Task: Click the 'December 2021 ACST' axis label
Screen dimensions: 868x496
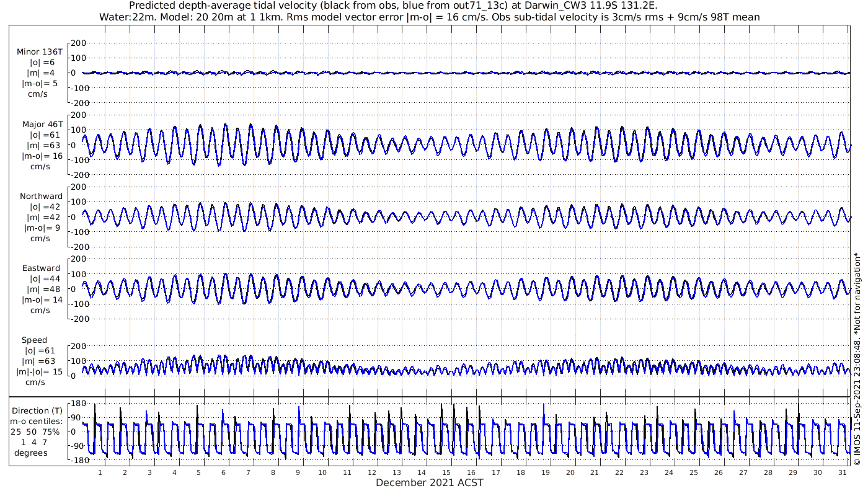Action: click(x=430, y=483)
